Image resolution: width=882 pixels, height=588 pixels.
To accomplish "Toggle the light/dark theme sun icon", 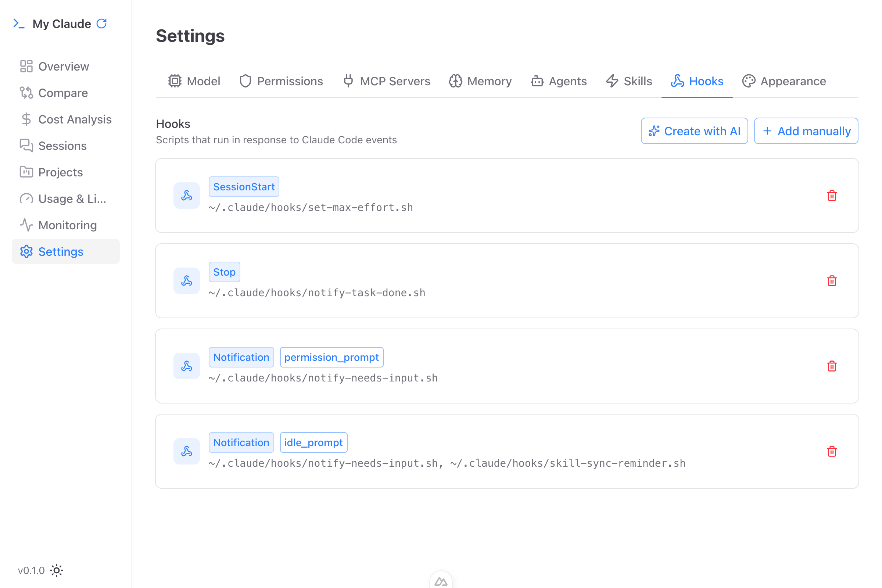I will coord(57,570).
